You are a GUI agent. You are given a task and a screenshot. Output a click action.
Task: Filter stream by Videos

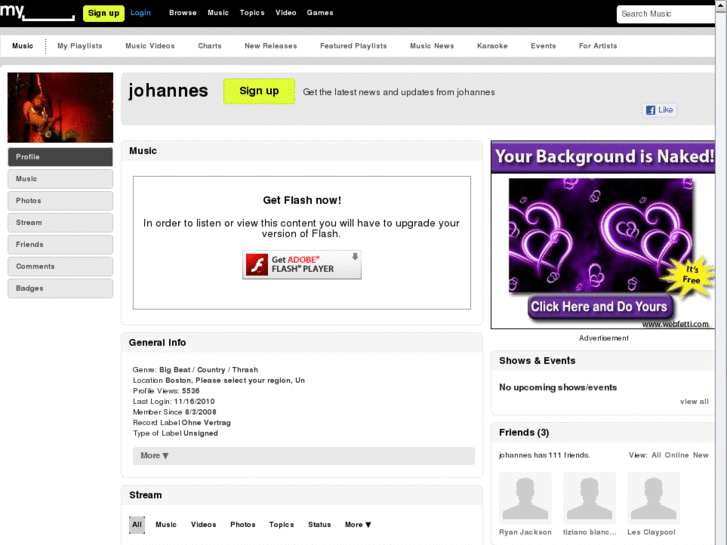click(x=204, y=525)
